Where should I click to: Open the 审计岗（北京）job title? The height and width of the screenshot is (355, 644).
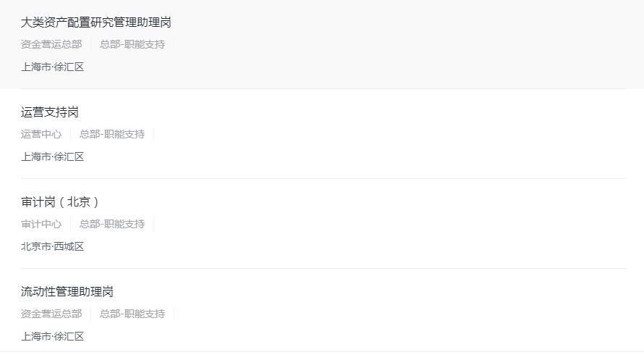click(x=60, y=202)
